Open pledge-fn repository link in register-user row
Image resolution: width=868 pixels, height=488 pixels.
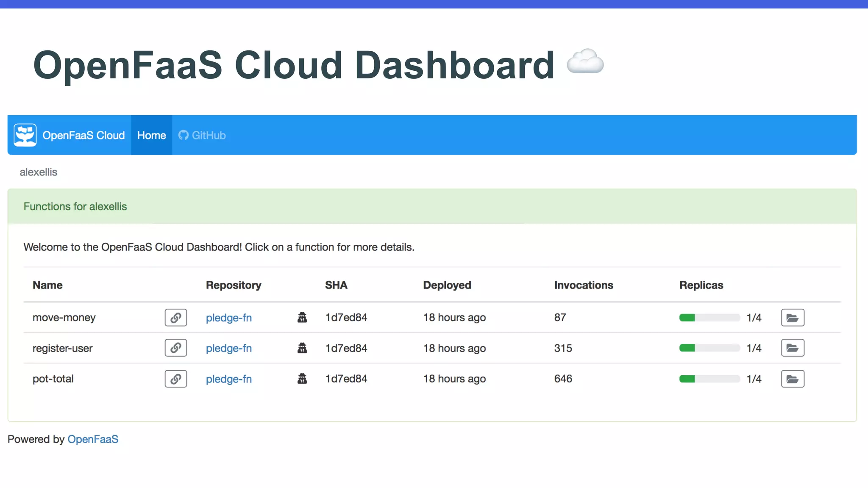(x=229, y=348)
